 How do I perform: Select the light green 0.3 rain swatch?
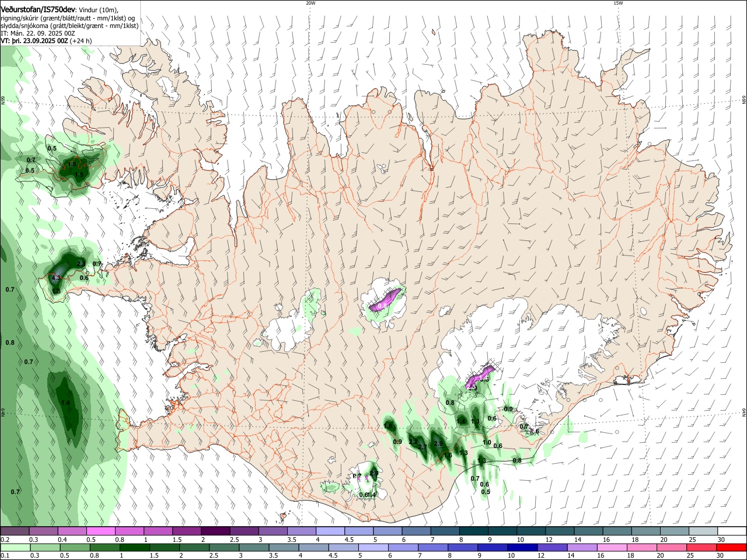pos(44,548)
